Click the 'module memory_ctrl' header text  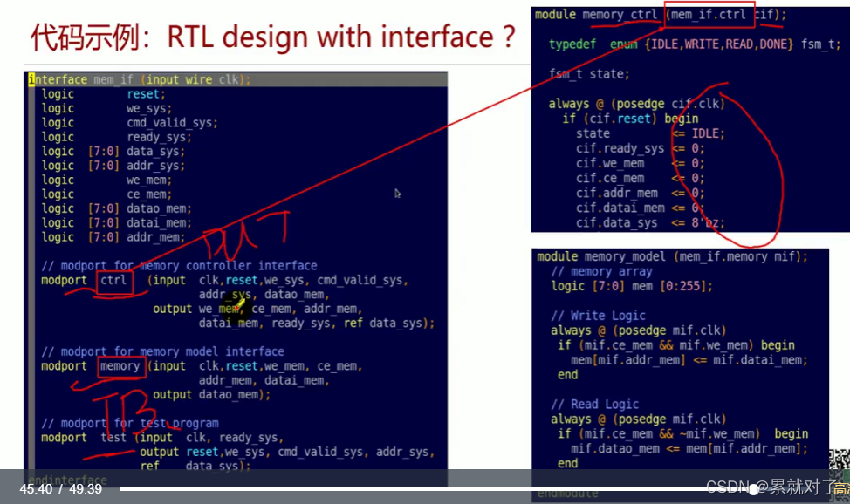[596, 15]
